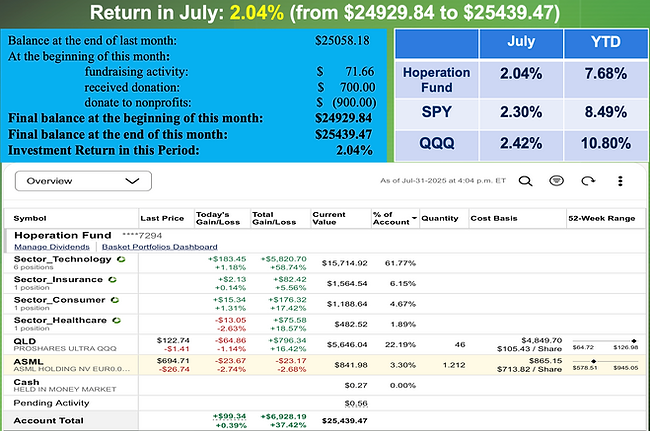Click ASML quantity 1.212
Viewport: 650px width, 431px height.
pos(454,365)
